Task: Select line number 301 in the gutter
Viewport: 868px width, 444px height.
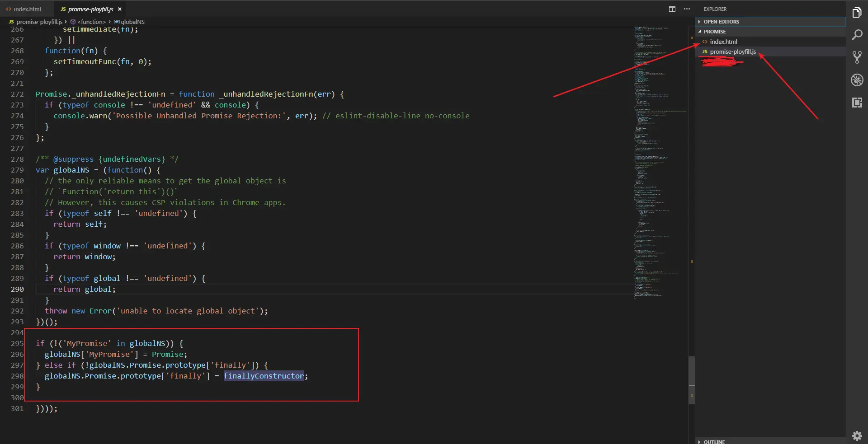Action: pyautogui.click(x=17, y=408)
